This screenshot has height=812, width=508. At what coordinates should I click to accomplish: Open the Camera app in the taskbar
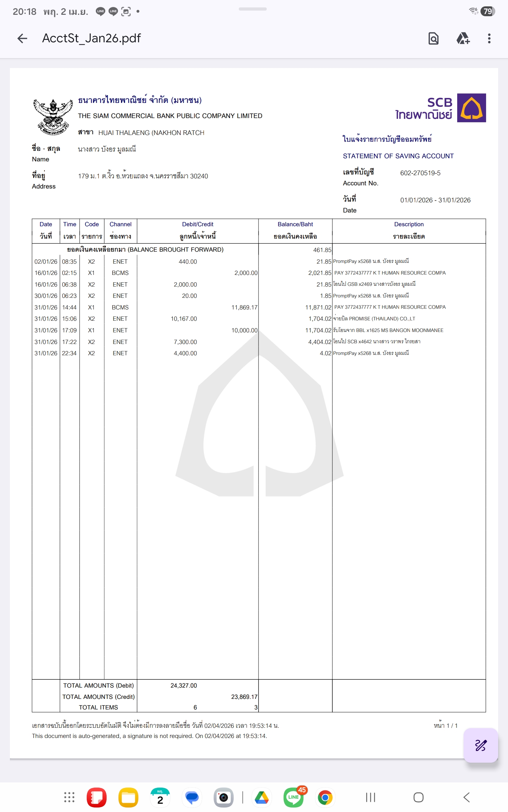click(x=224, y=797)
